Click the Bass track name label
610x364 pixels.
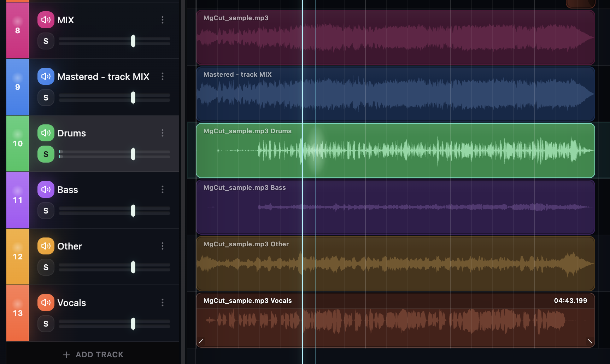(68, 190)
